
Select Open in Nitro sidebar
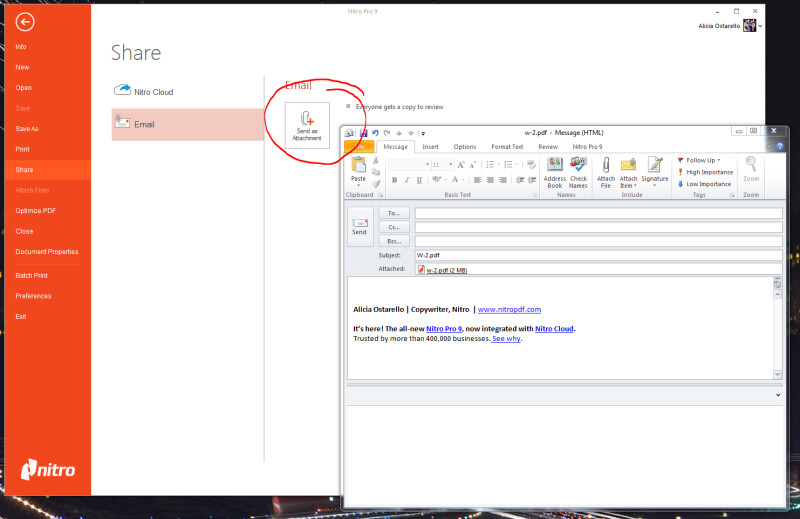click(23, 88)
